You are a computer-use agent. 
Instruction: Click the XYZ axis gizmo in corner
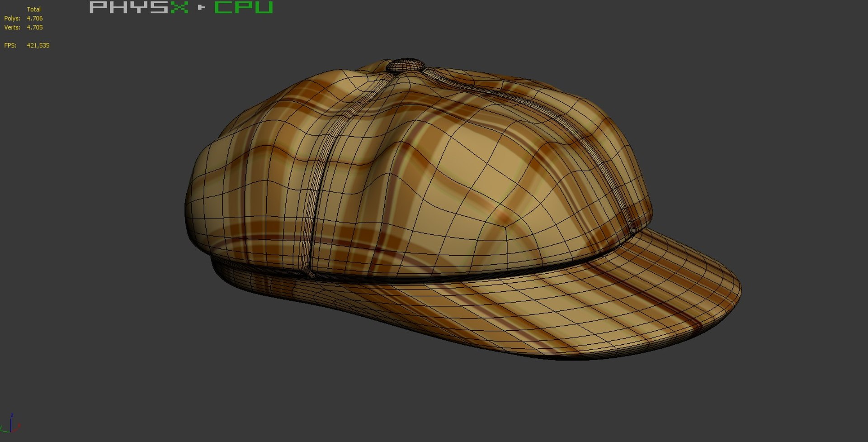[11, 423]
